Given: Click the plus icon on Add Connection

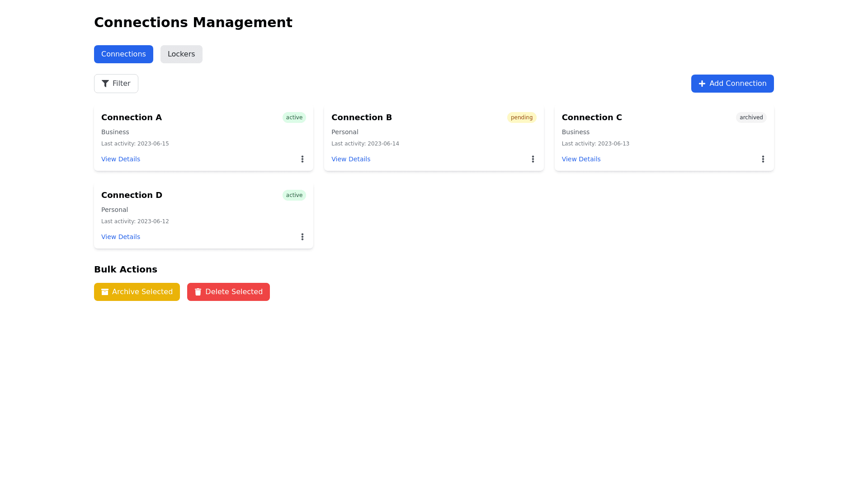Looking at the screenshot, I should pos(702,84).
